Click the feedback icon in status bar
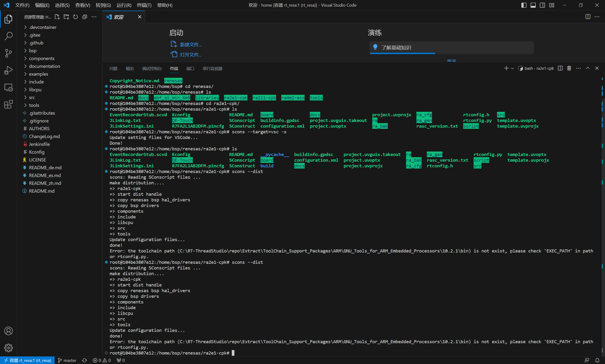The height and width of the screenshot is (364, 605). (587, 360)
